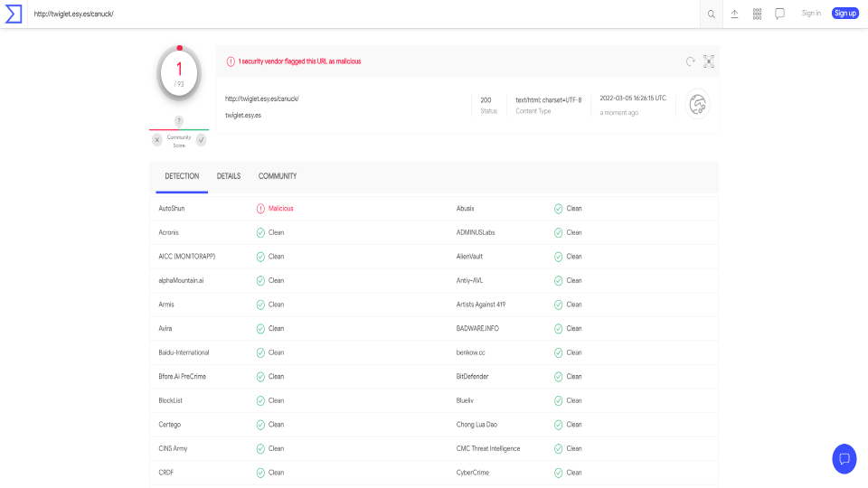Select 'Chong Lua Dao' vendor name
This screenshot has width=868, height=488.
[x=476, y=425]
